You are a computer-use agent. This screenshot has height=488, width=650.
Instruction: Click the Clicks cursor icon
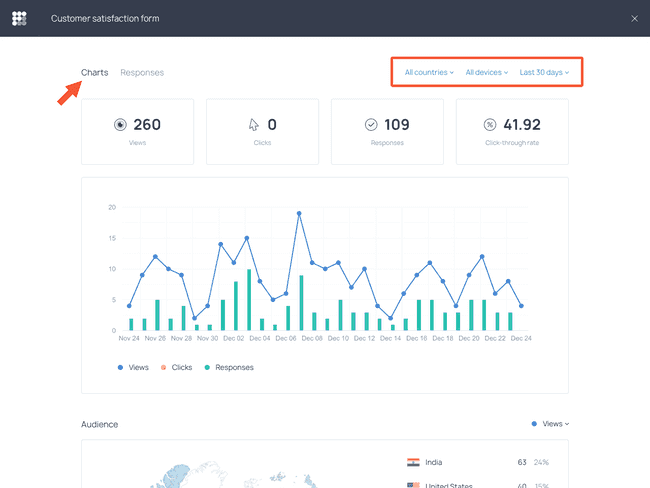point(253,124)
